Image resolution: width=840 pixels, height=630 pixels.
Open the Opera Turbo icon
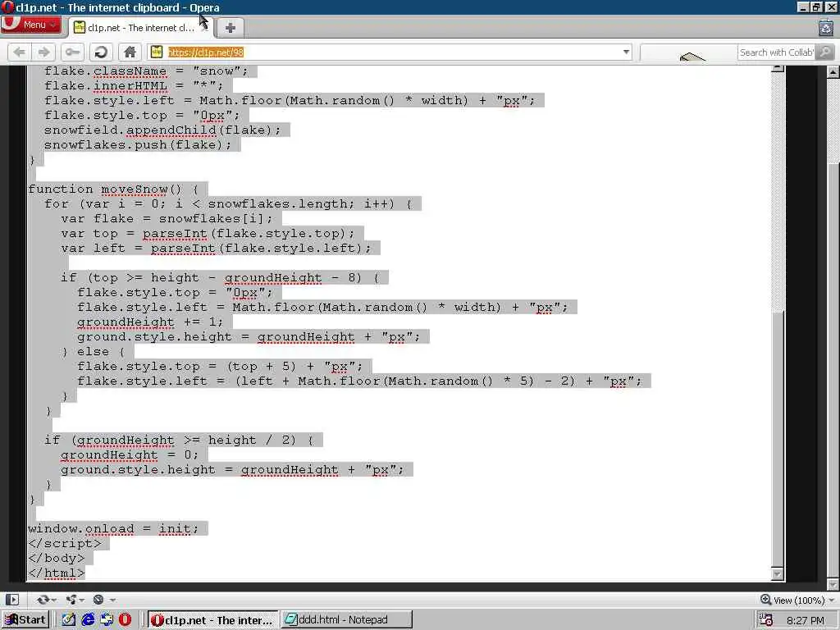tap(98, 600)
